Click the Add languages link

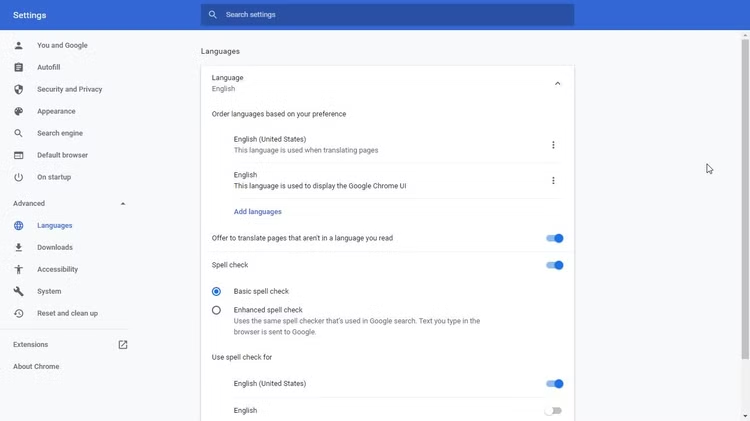tap(258, 212)
